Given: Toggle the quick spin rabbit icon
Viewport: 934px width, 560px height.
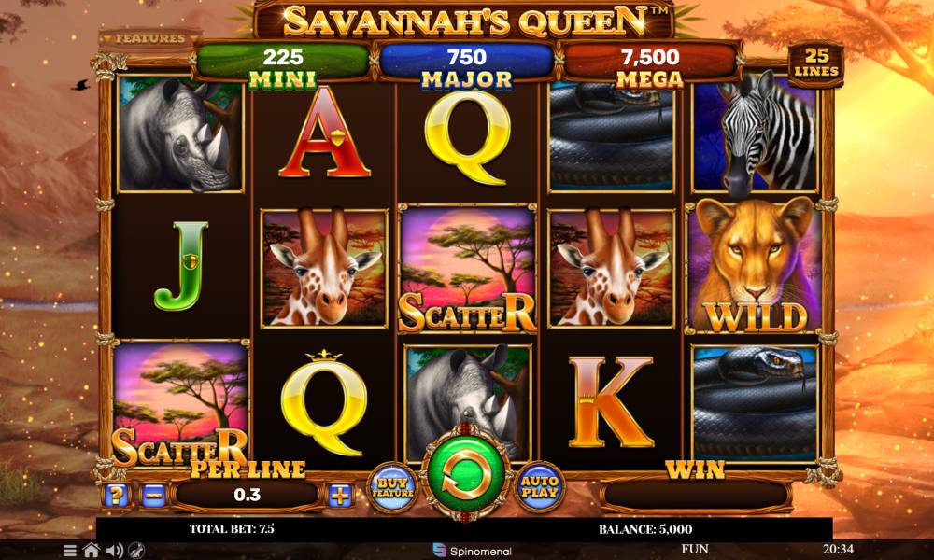Looking at the screenshot, I should (137, 551).
